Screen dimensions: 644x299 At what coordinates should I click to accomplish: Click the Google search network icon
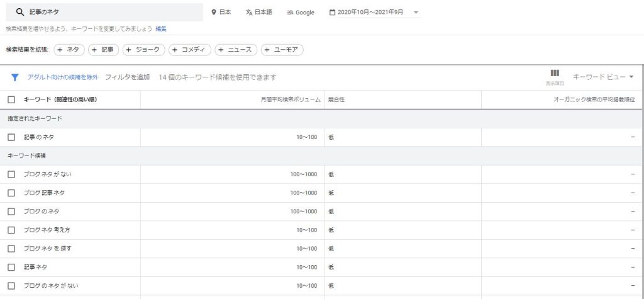click(x=290, y=12)
